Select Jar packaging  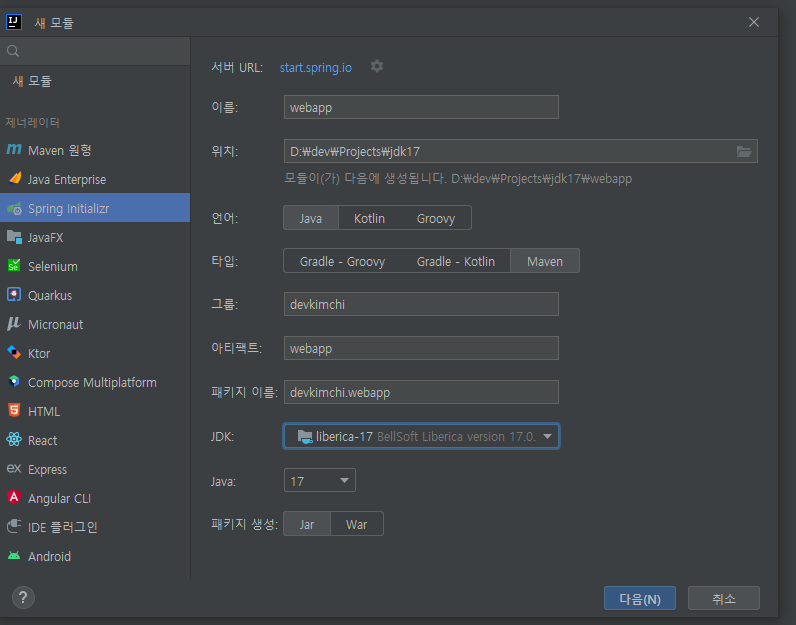click(307, 524)
